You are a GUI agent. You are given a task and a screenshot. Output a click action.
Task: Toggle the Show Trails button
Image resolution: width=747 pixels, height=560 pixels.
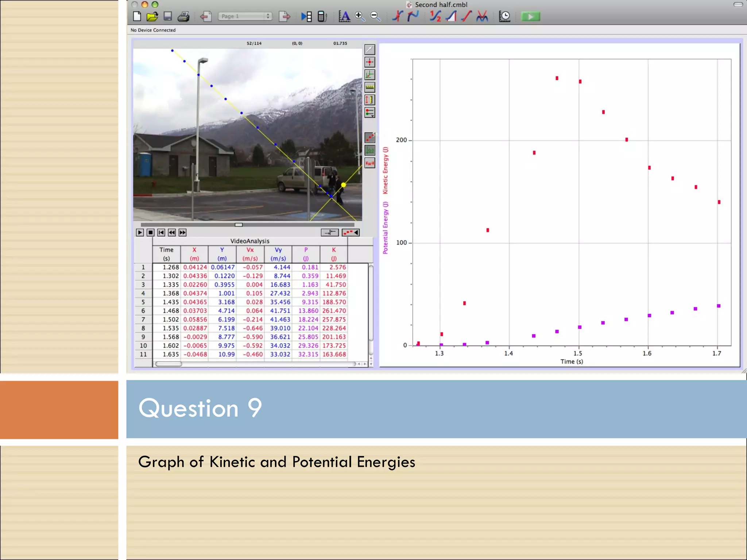click(369, 137)
